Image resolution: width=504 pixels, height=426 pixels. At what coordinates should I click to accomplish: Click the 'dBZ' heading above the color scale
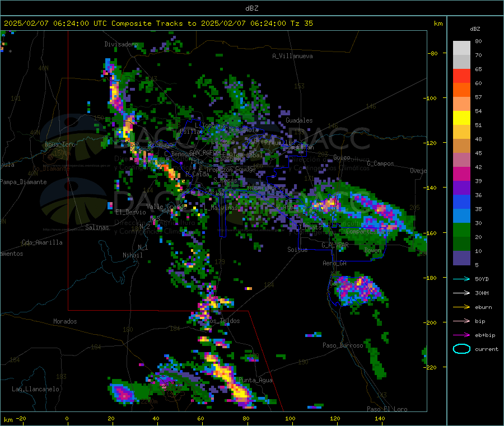tap(475, 29)
